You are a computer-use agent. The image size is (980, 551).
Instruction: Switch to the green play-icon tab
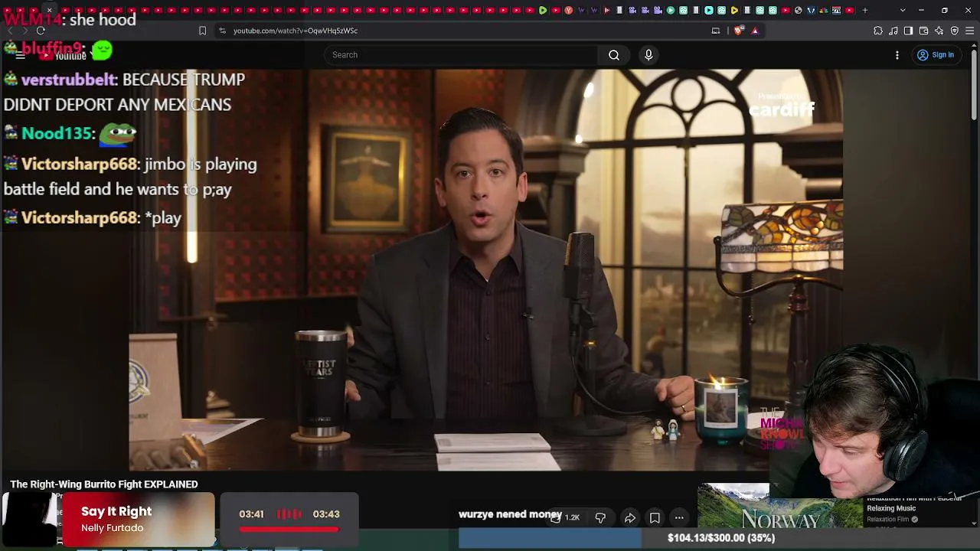(543, 10)
